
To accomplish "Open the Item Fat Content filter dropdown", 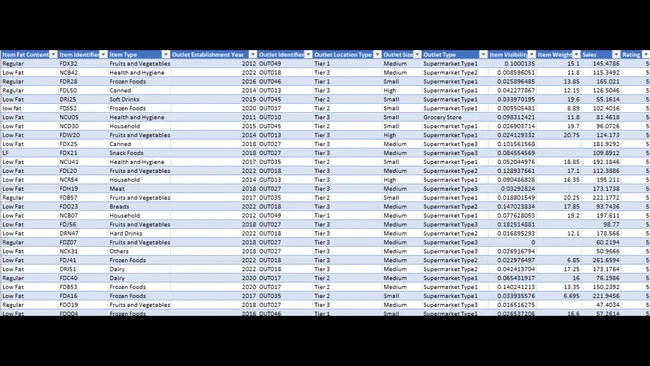I will pyautogui.click(x=53, y=55).
